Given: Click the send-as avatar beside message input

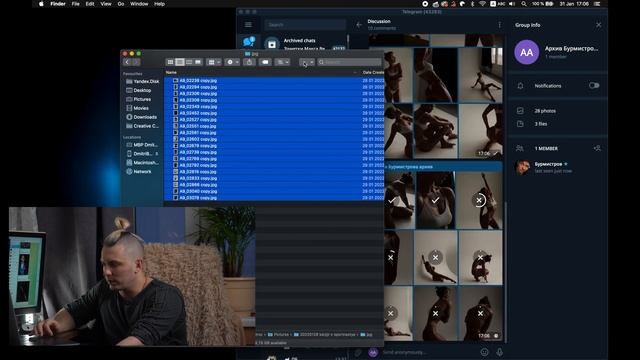Looking at the screenshot, I should [373, 352].
